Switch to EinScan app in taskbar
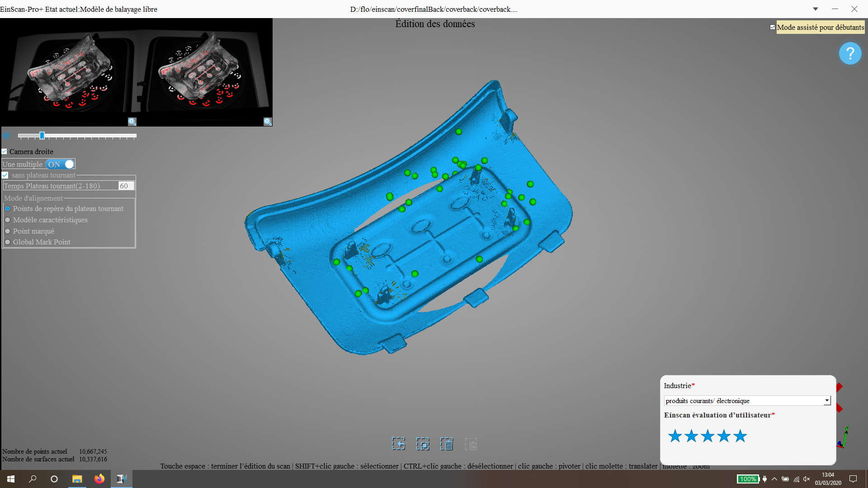Viewport: 868px width, 488px height. pyautogui.click(x=121, y=479)
